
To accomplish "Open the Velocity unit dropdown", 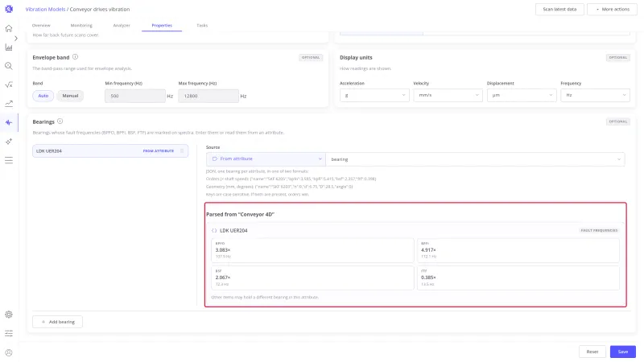I will tap(448, 95).
